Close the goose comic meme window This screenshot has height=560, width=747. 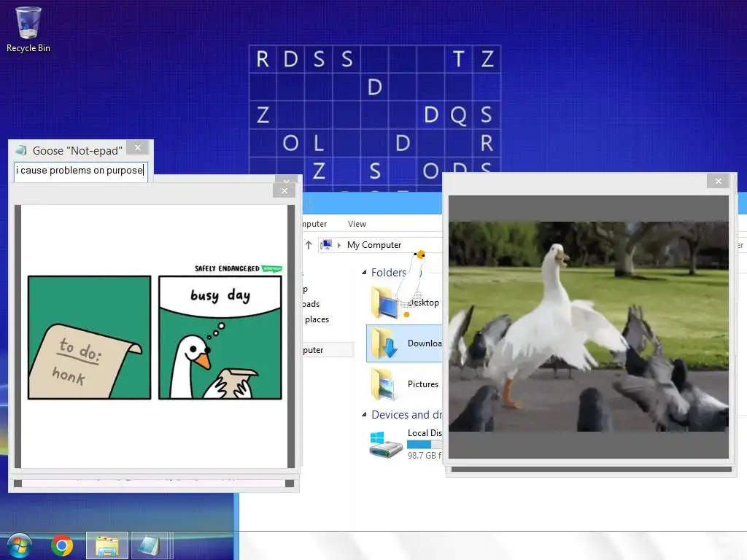click(x=285, y=191)
